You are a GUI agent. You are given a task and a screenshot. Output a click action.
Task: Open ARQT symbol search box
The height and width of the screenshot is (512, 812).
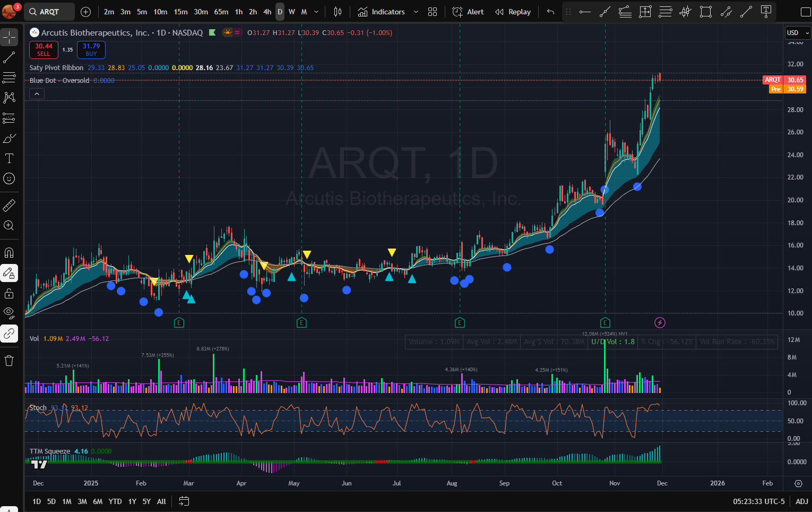49,12
